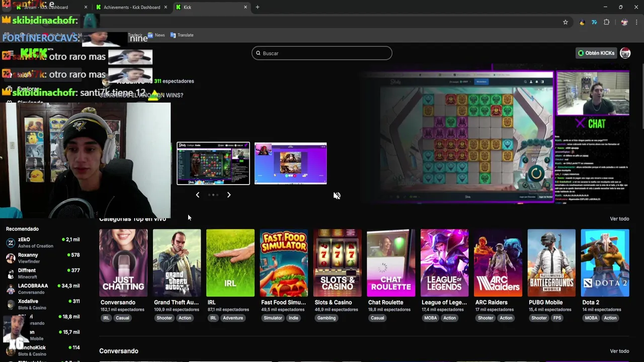Viewport: 644px width, 362px height.
Task: Select the second carousel thumbnail with the purple background
Action: coord(291,163)
